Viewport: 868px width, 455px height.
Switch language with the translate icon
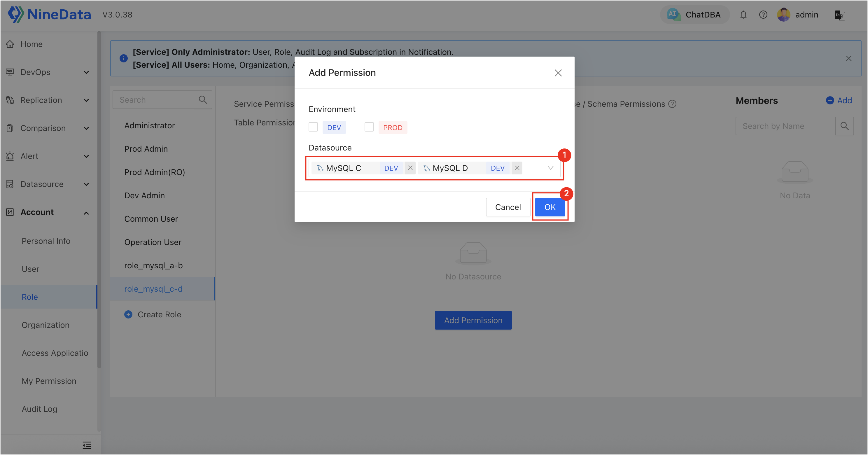pyautogui.click(x=839, y=15)
